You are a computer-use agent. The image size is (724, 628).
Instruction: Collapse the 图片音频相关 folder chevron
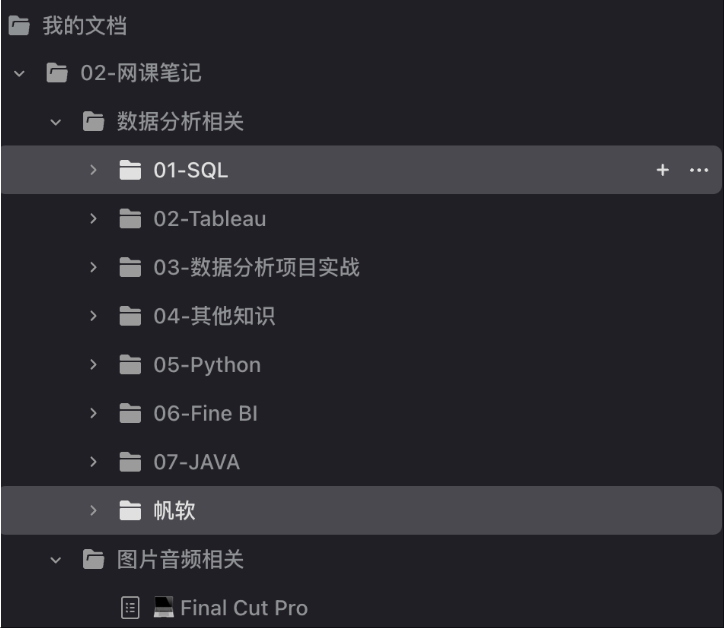coord(56,560)
